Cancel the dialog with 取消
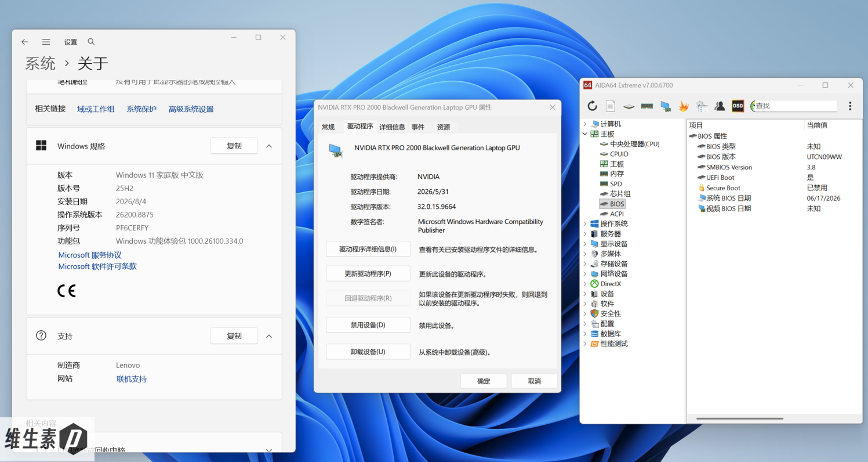 pos(535,381)
